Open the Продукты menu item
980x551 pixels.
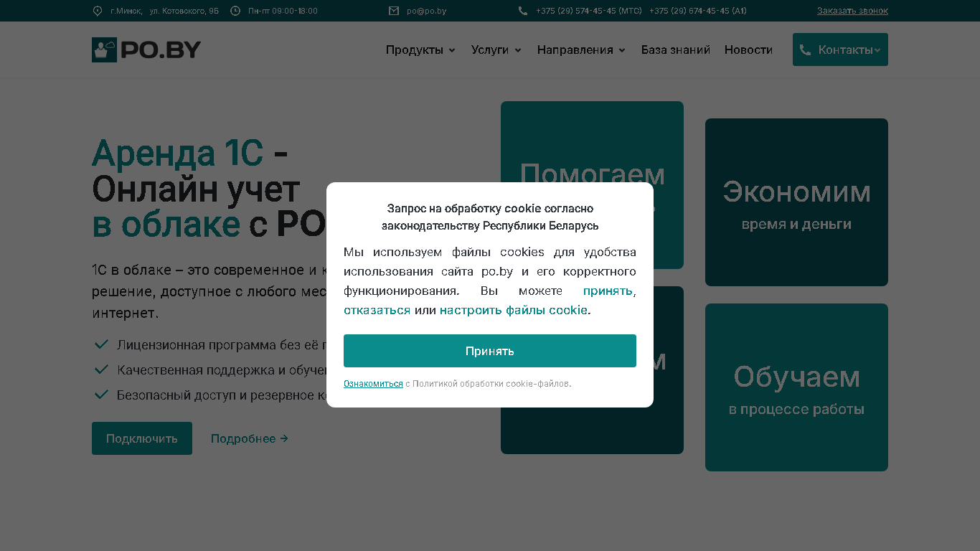[x=415, y=50]
